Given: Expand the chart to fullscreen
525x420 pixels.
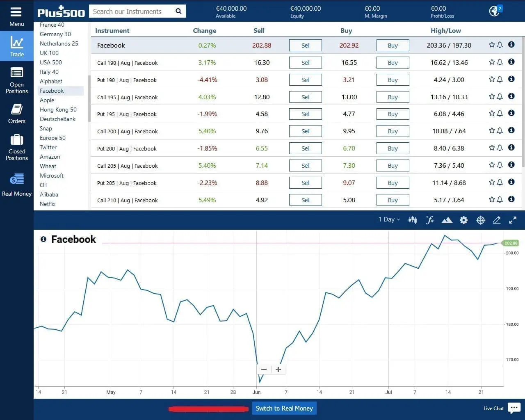Looking at the screenshot, I should coord(512,220).
